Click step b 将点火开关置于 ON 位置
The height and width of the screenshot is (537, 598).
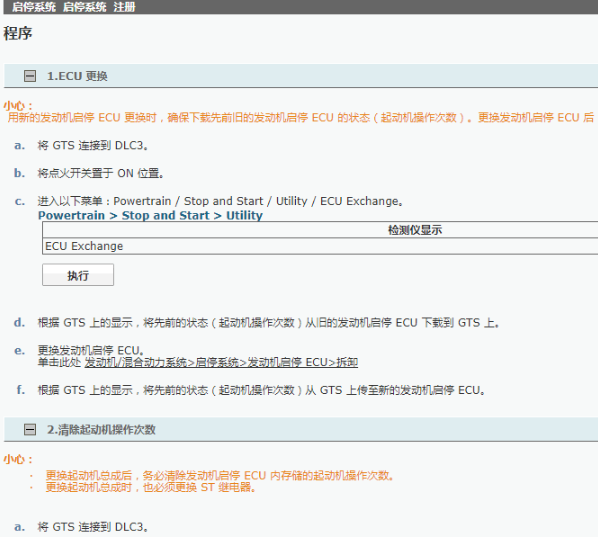(x=101, y=173)
